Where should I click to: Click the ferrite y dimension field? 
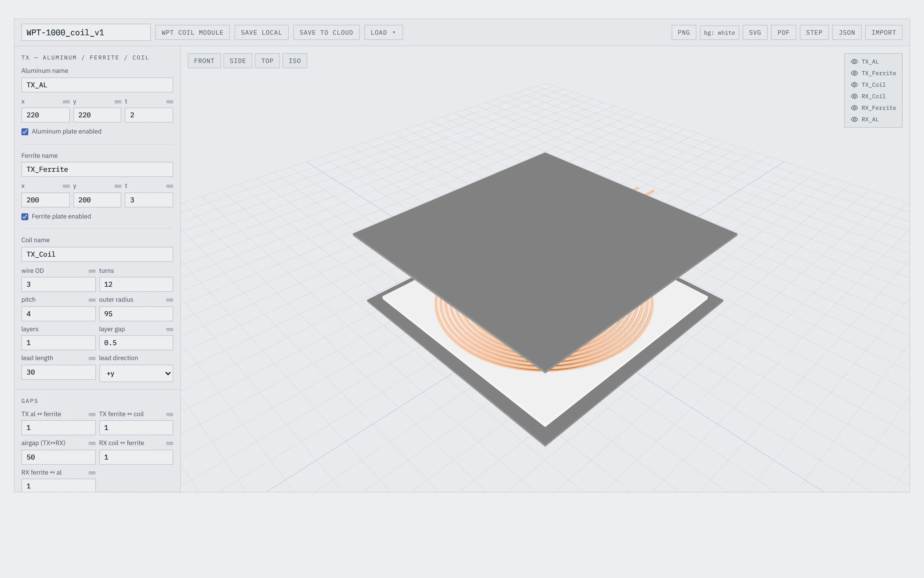point(97,200)
